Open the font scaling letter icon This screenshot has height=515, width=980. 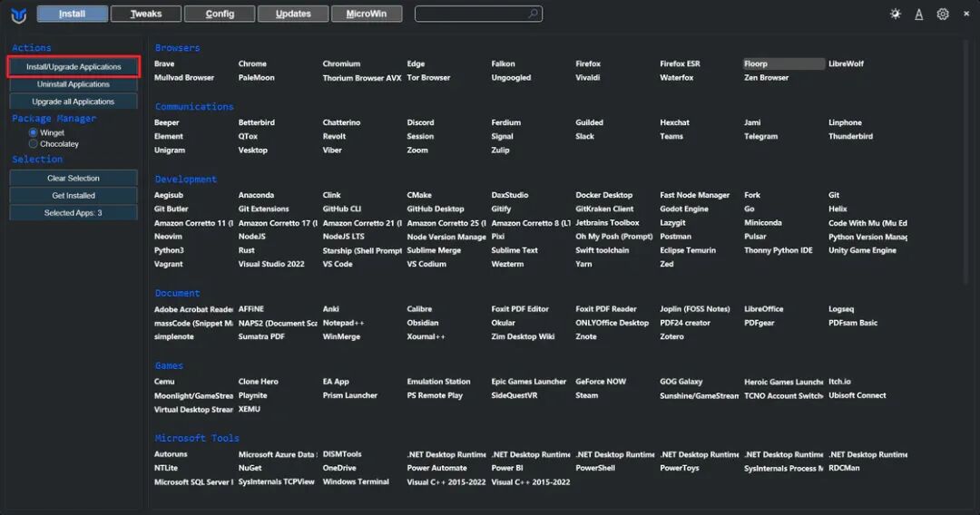pyautogui.click(x=918, y=14)
